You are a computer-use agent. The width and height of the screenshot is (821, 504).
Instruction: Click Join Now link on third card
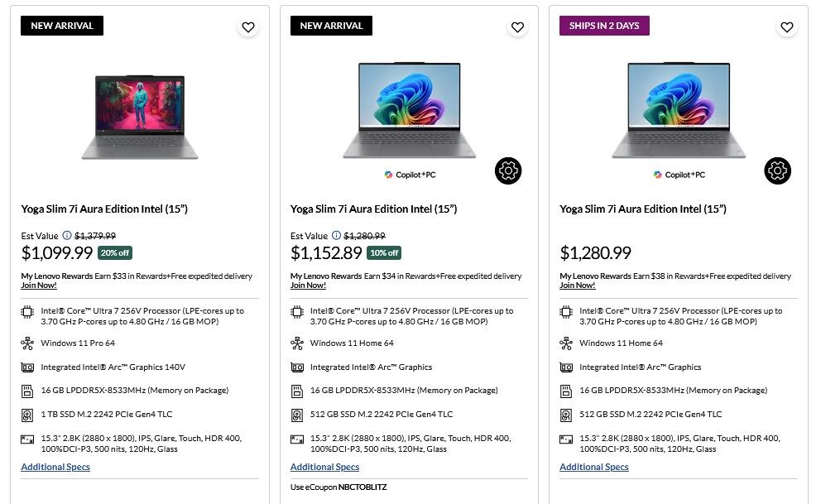click(578, 286)
